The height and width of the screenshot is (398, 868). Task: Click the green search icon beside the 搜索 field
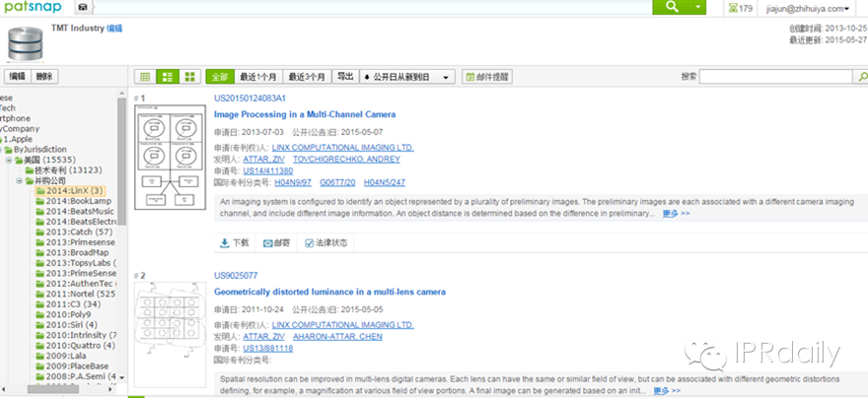click(862, 77)
